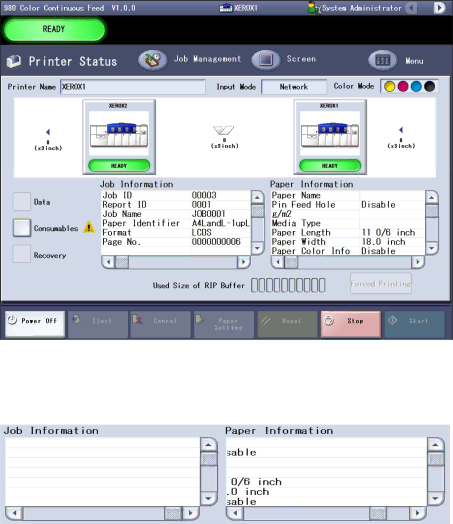
Task: Click Job Information scroll right arrow
Action: click(x=244, y=262)
